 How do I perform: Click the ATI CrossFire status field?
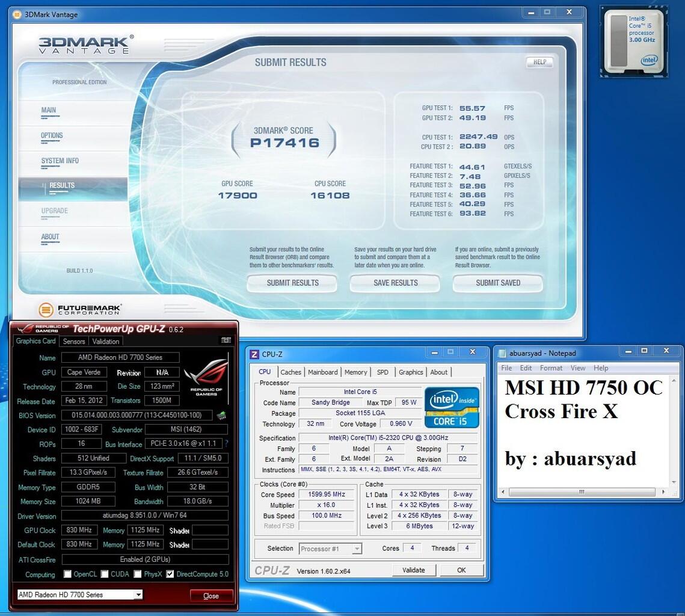145,559
